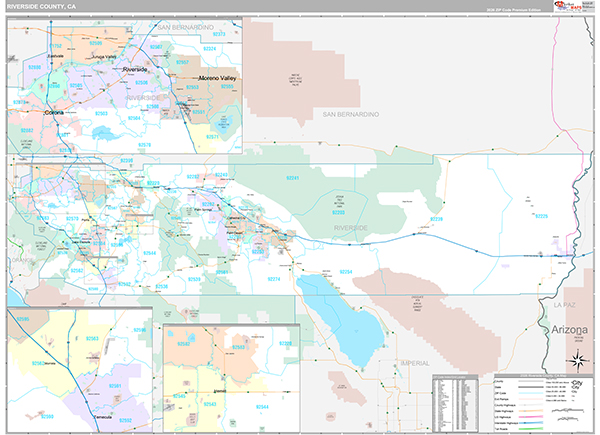Select ZIP code 92225 near Arizona border
The width and height of the screenshot is (600, 435).
(540, 216)
